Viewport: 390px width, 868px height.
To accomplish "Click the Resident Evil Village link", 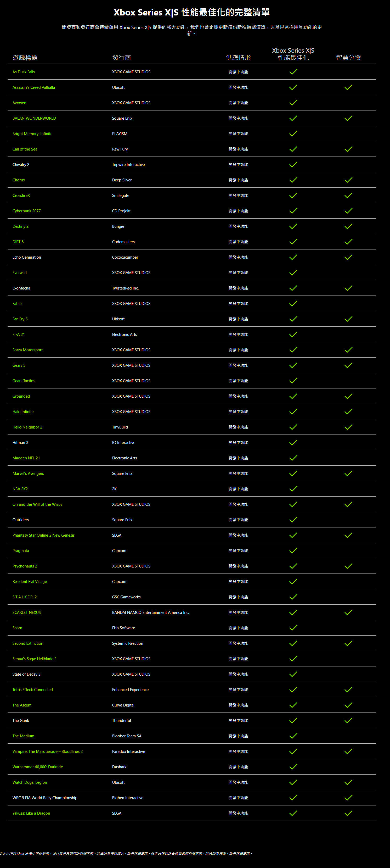I will coord(30,582).
